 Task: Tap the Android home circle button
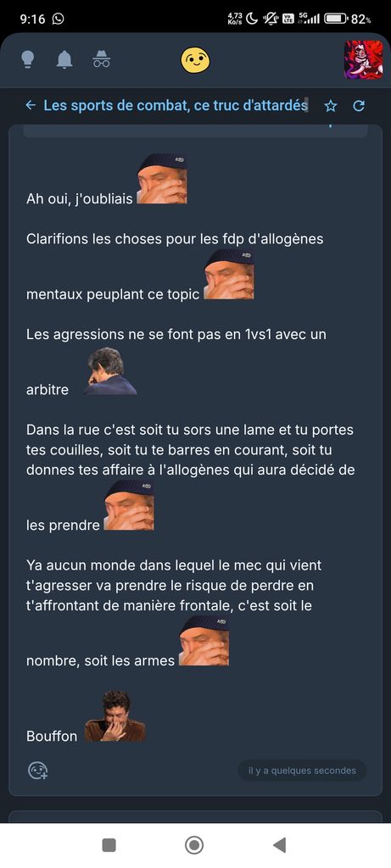click(x=194, y=845)
